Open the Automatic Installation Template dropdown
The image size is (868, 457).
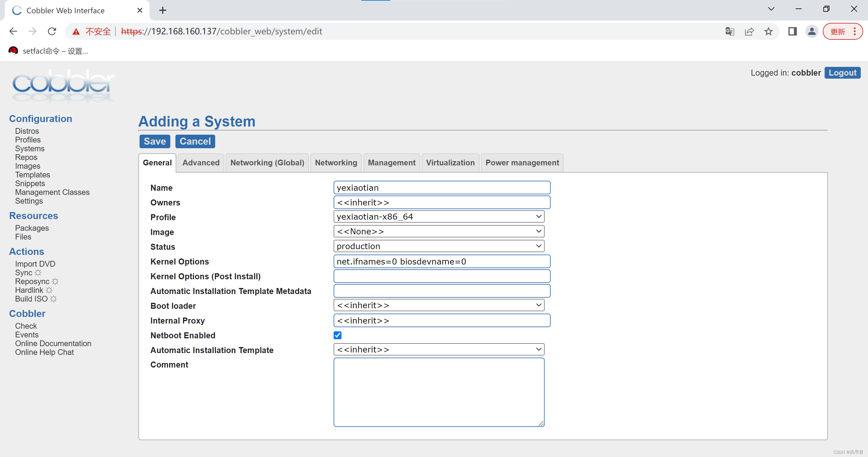tap(439, 349)
